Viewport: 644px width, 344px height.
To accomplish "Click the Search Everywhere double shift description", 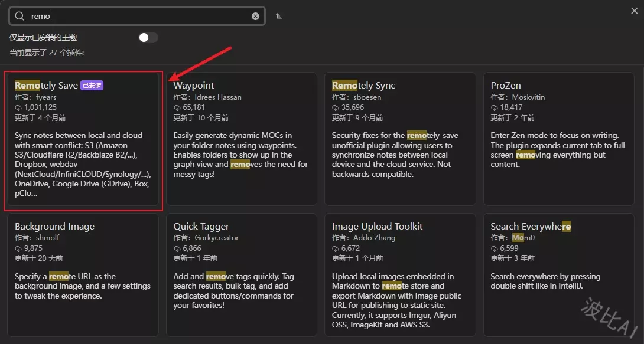I will (545, 281).
